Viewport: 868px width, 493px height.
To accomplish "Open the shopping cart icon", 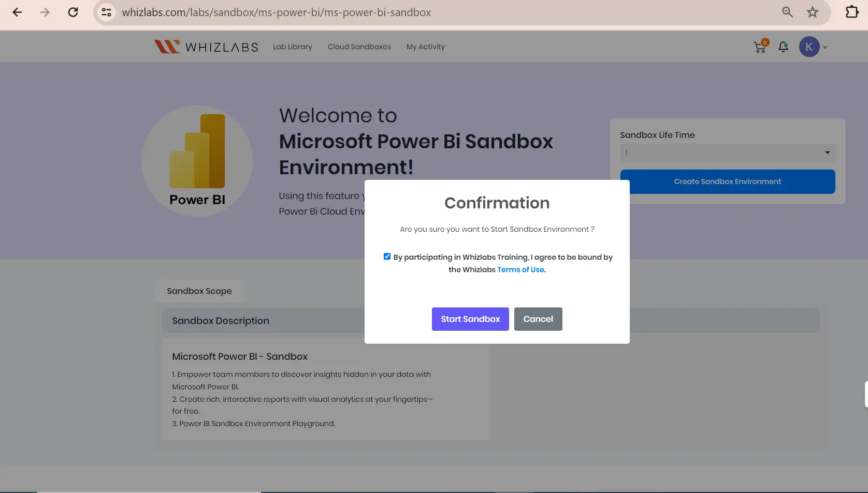I will pos(760,47).
